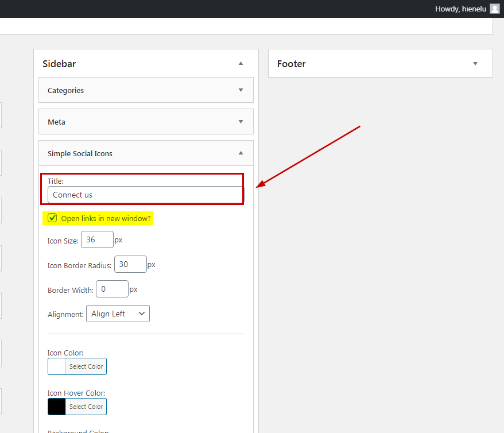The height and width of the screenshot is (433, 504).
Task: Expand the Categories widget
Action: (x=241, y=90)
